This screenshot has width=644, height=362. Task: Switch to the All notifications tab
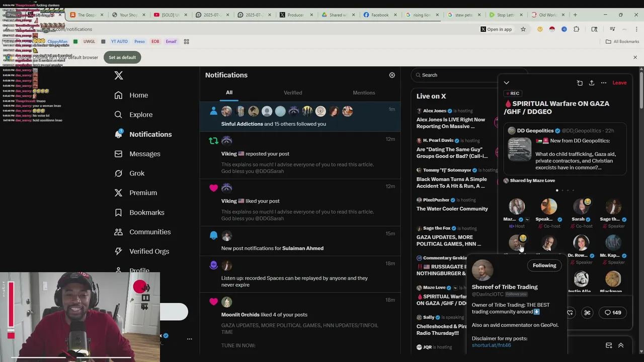[x=229, y=93]
